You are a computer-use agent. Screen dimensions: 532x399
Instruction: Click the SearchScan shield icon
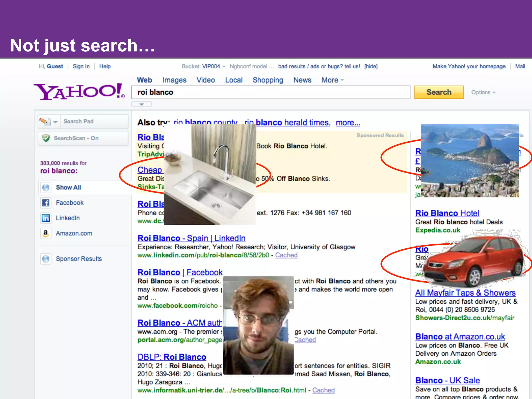(x=46, y=138)
